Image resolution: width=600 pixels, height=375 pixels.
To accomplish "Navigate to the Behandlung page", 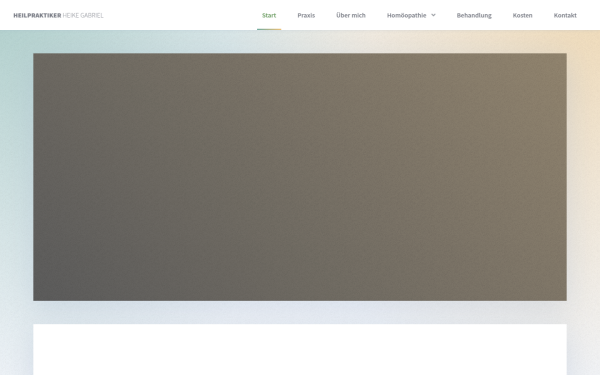I will [474, 15].
